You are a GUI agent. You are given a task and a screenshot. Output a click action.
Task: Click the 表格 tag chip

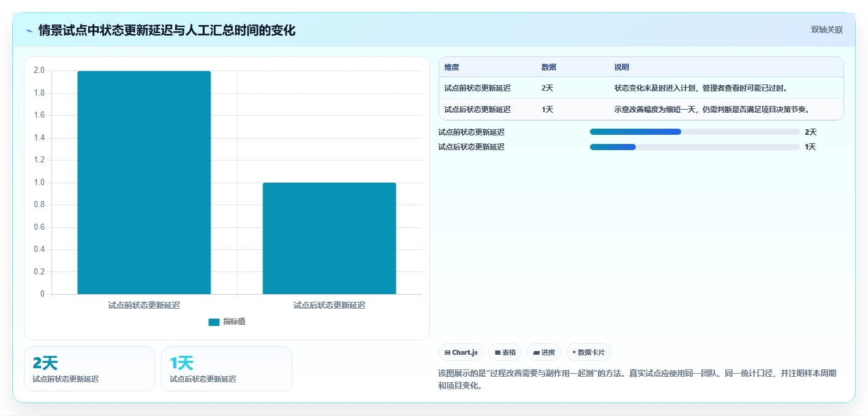505,352
